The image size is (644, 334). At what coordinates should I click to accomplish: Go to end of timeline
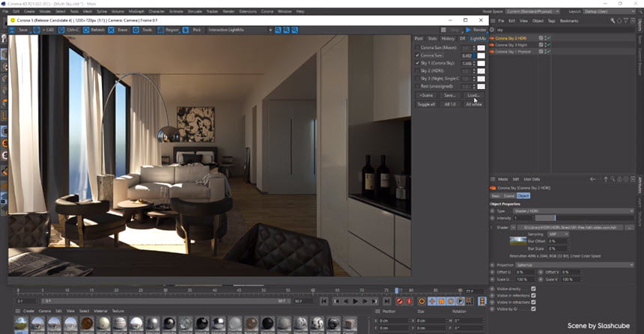pyautogui.click(x=386, y=301)
